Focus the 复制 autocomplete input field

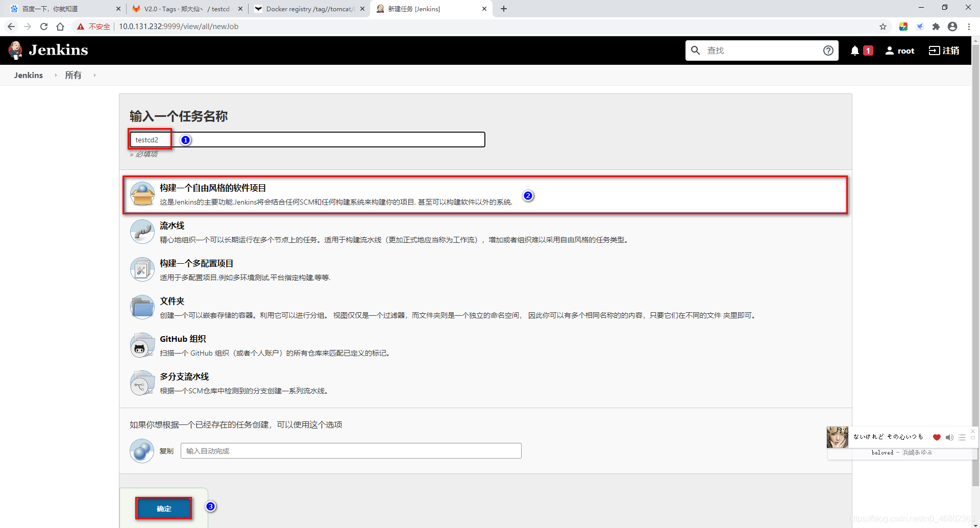351,451
